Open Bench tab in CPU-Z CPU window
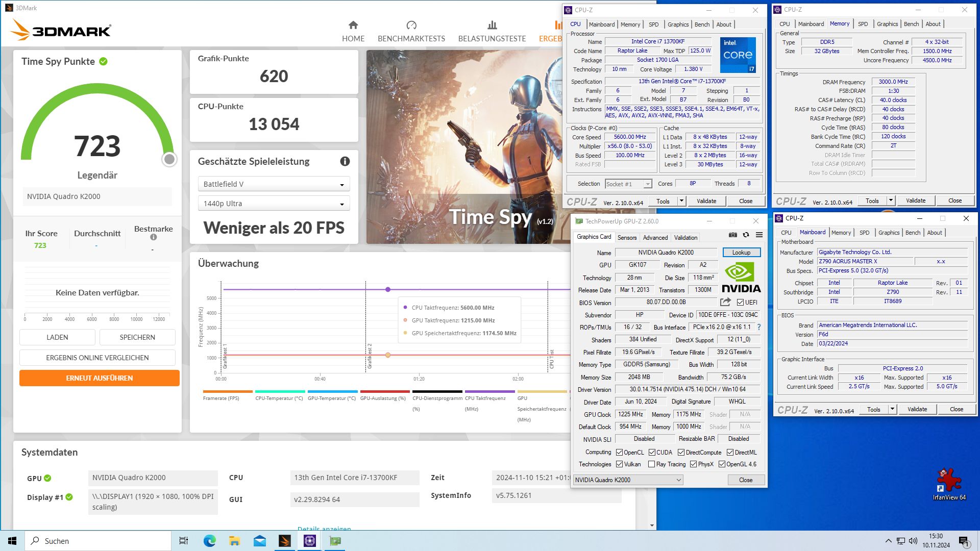The width and height of the screenshot is (980, 551). [702, 24]
